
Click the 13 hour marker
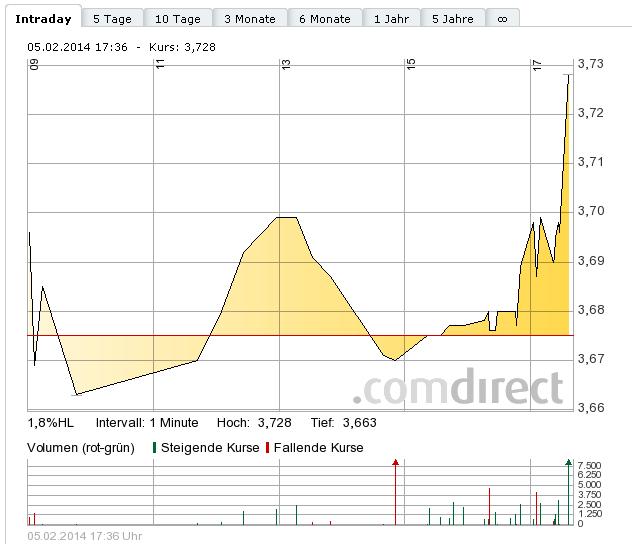(x=286, y=64)
